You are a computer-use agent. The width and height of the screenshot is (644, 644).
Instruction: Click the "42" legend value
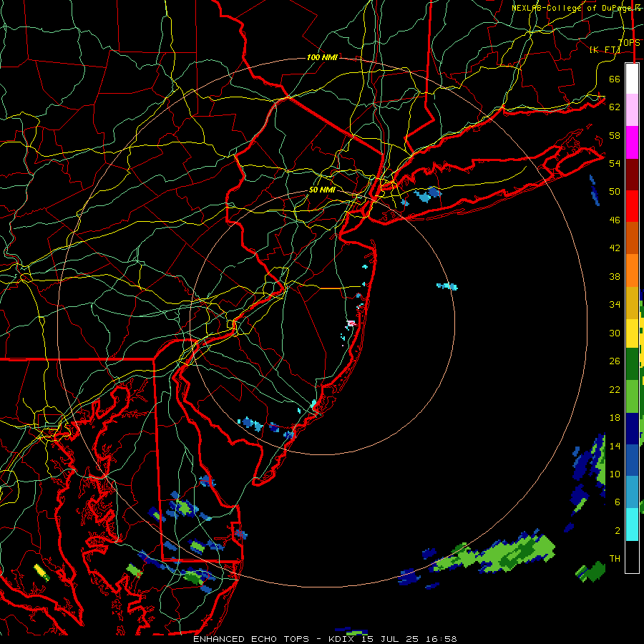pos(615,248)
